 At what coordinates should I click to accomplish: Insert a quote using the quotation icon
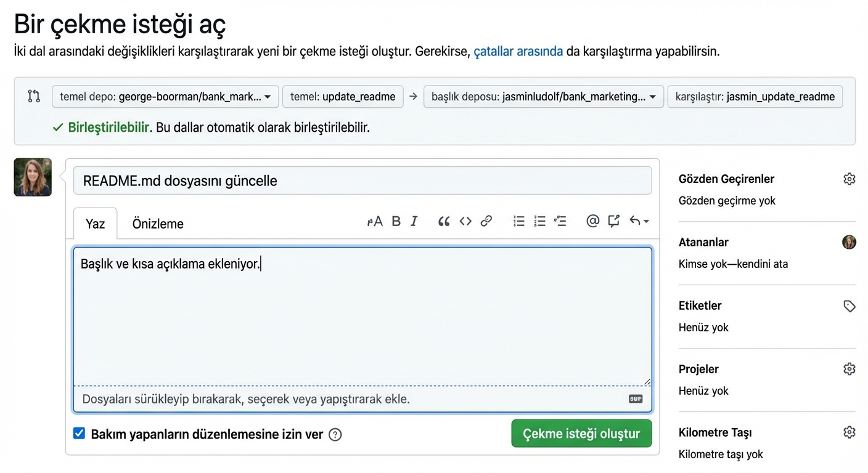[443, 221]
